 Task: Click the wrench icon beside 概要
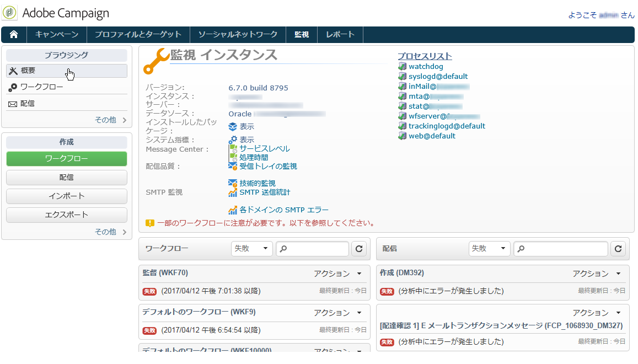point(13,71)
